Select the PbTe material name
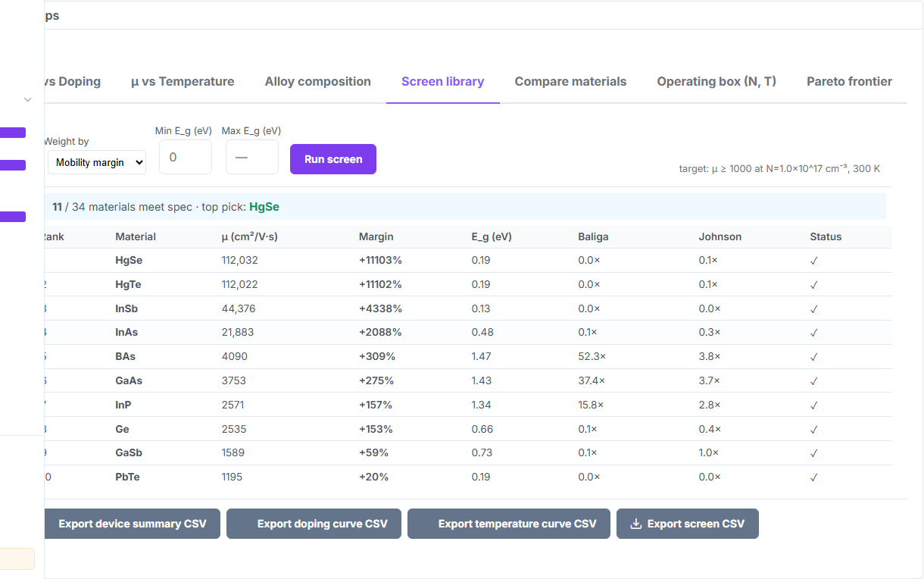The width and height of the screenshot is (924, 579). point(127,477)
